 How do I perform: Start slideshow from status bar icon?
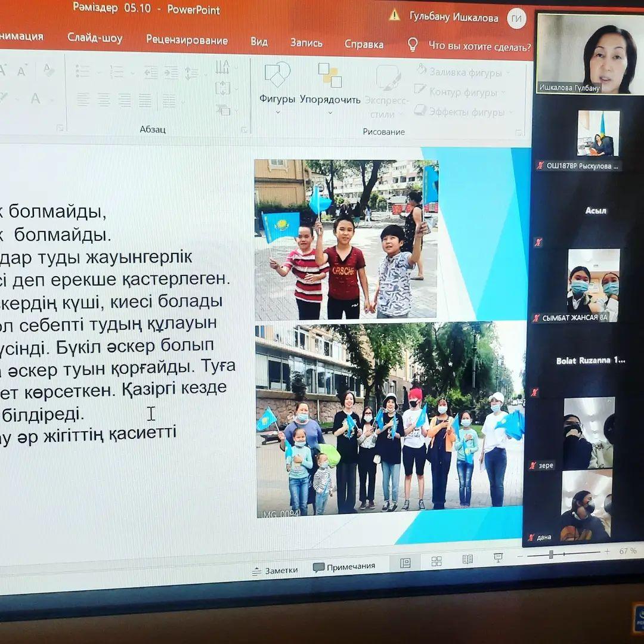[x=498, y=558]
